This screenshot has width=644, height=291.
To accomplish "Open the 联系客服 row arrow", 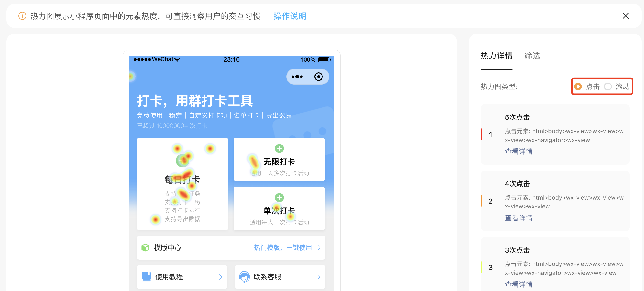I will [x=319, y=277].
